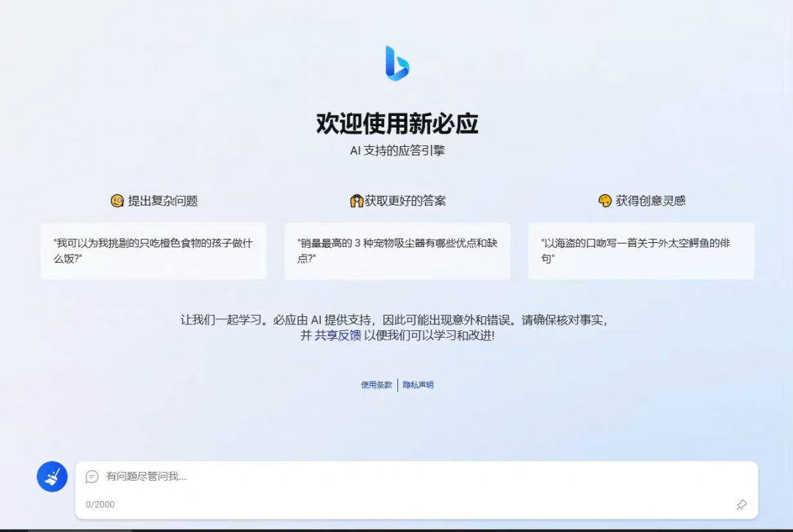The width and height of the screenshot is (793, 532).
Task: Click the 获取更好的答案 heading
Action: 405,200
